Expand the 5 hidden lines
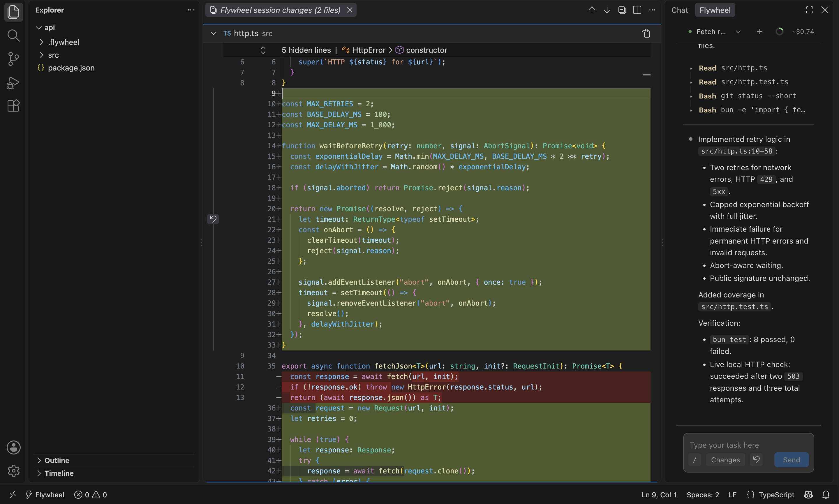The height and width of the screenshot is (504, 839). (263, 50)
